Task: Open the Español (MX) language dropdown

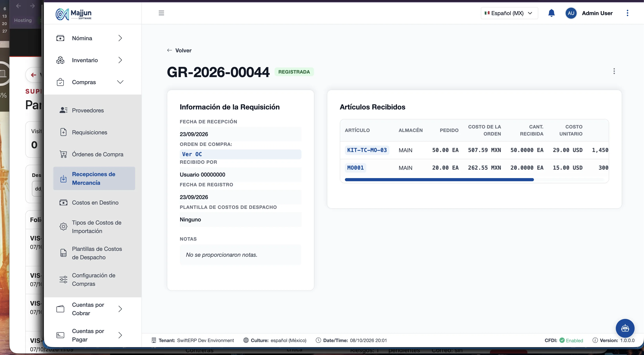Action: (509, 13)
